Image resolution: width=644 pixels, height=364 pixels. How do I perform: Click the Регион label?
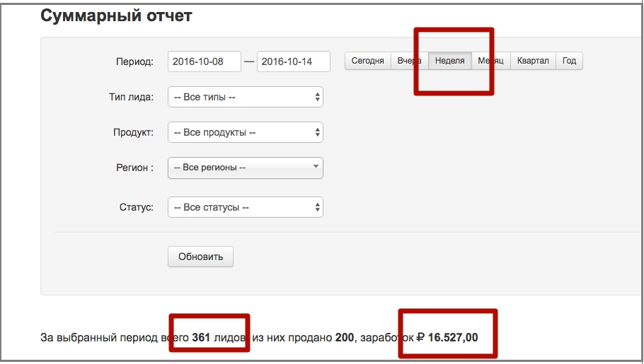[133, 168]
